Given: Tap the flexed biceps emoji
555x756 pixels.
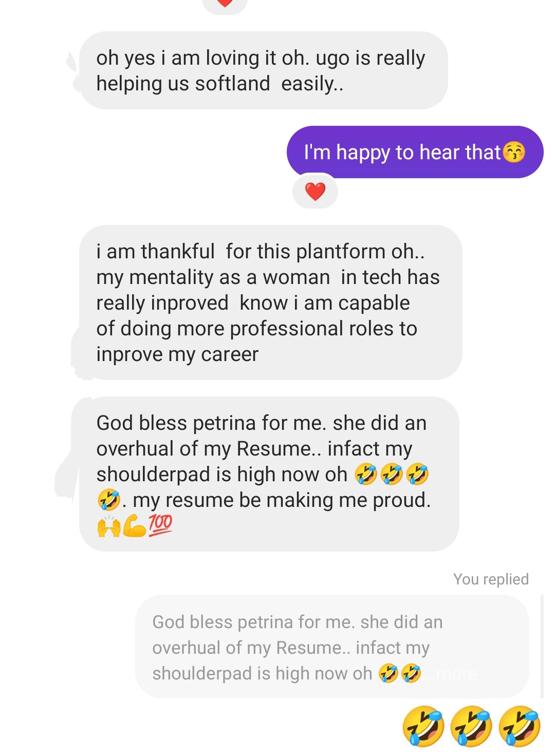Looking at the screenshot, I should click(135, 525).
